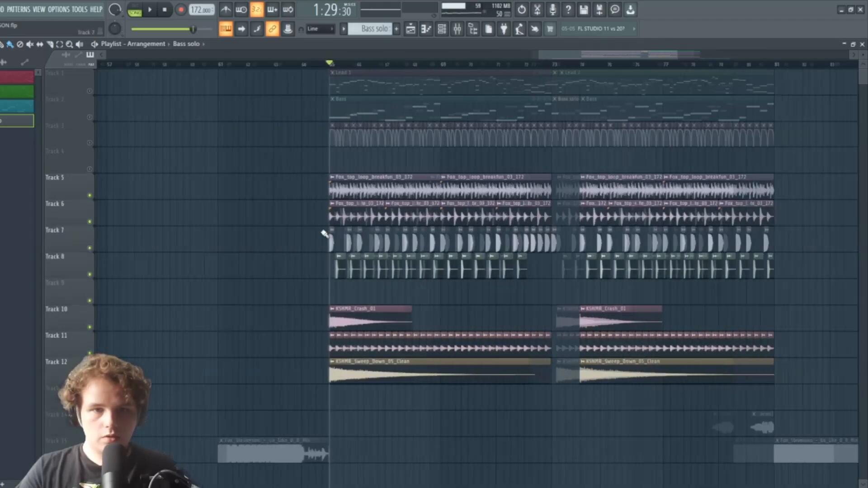Toggle the orange link multi-link button
Image resolution: width=868 pixels, height=488 pixels.
click(x=272, y=29)
